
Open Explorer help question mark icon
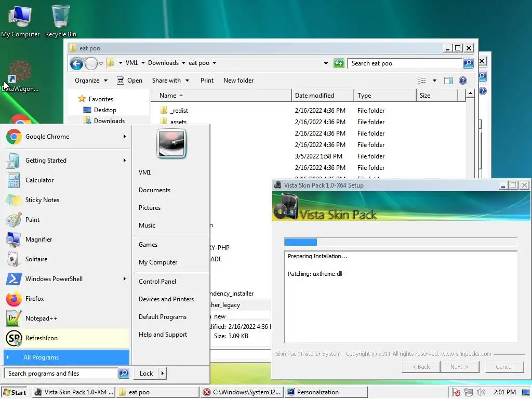(x=463, y=81)
